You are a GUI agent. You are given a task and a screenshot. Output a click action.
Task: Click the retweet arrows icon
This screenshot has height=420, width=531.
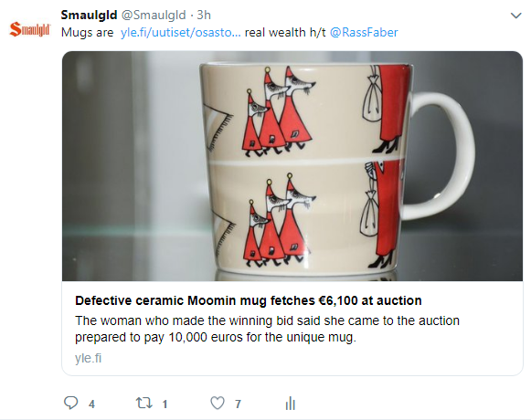(144, 403)
